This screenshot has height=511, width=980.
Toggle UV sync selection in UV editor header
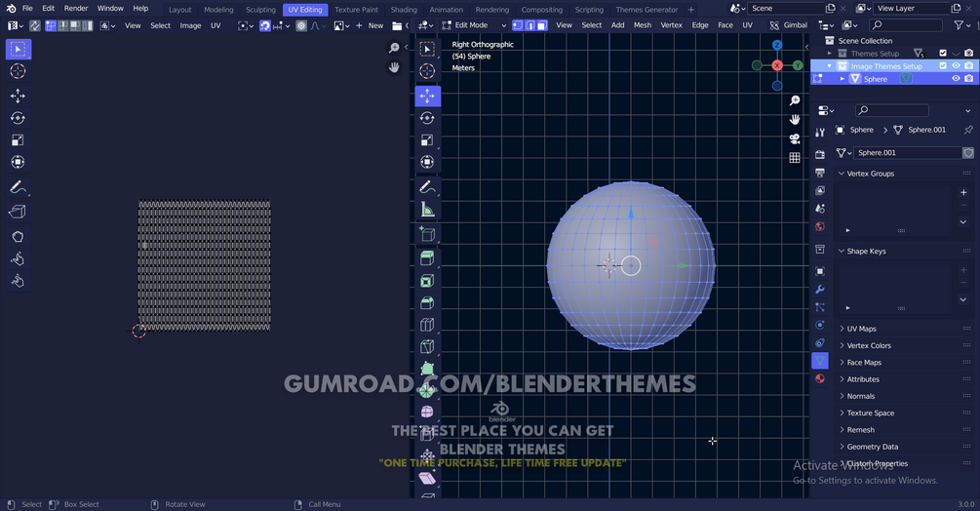(x=35, y=25)
